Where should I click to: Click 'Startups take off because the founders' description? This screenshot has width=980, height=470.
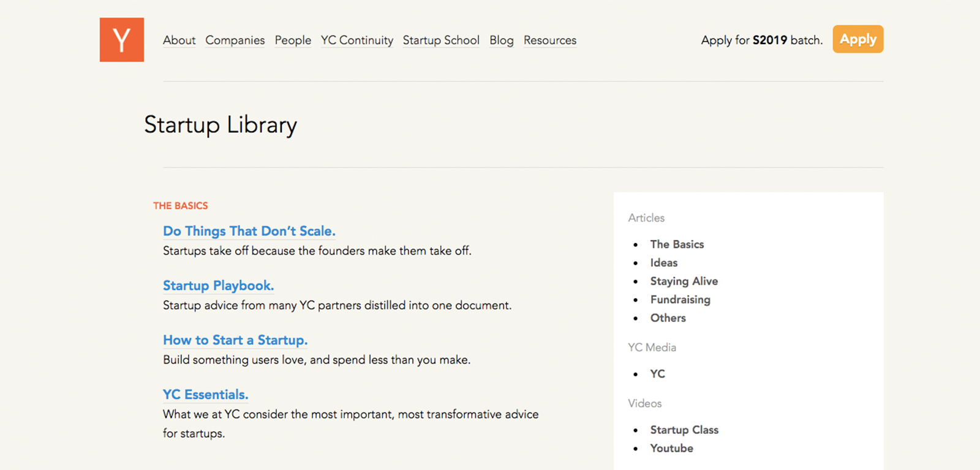coord(317,251)
